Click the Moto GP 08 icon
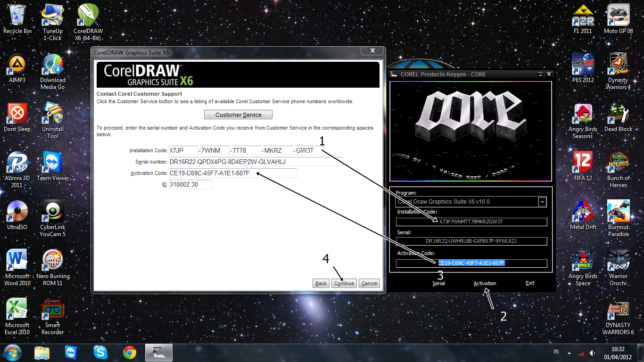Screen dimensions: 644x362 pyautogui.click(x=618, y=19)
